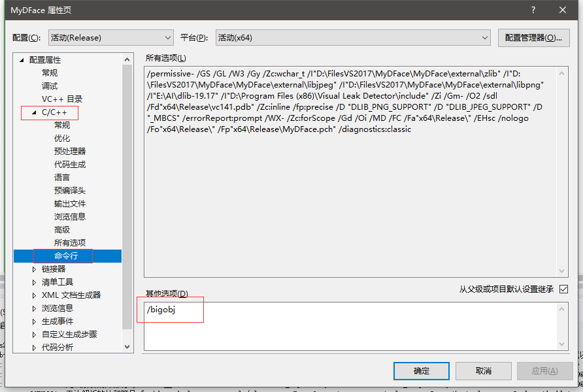Select the 输出文件 tree item
The image size is (583, 392).
tap(70, 204)
